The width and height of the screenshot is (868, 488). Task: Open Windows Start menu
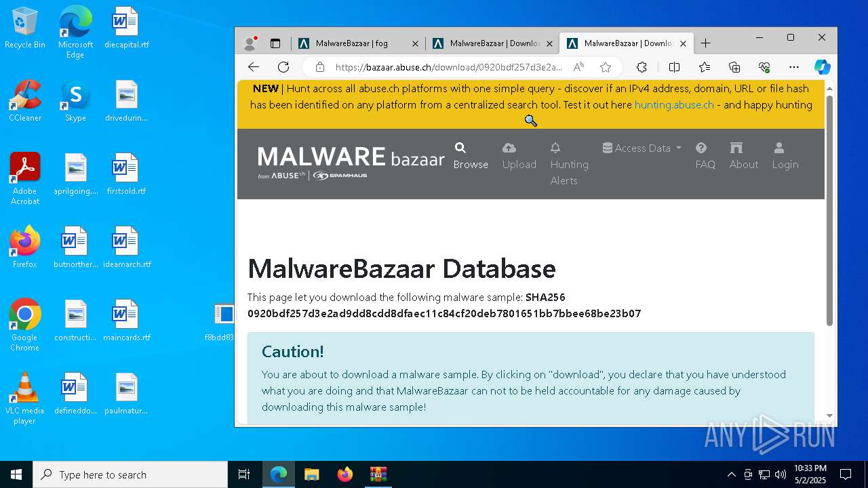click(16, 474)
